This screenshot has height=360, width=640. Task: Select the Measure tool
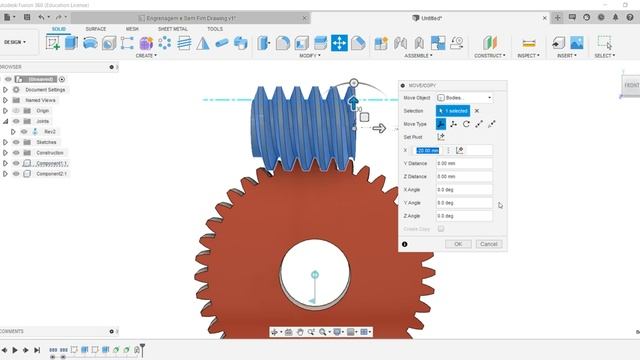click(529, 43)
